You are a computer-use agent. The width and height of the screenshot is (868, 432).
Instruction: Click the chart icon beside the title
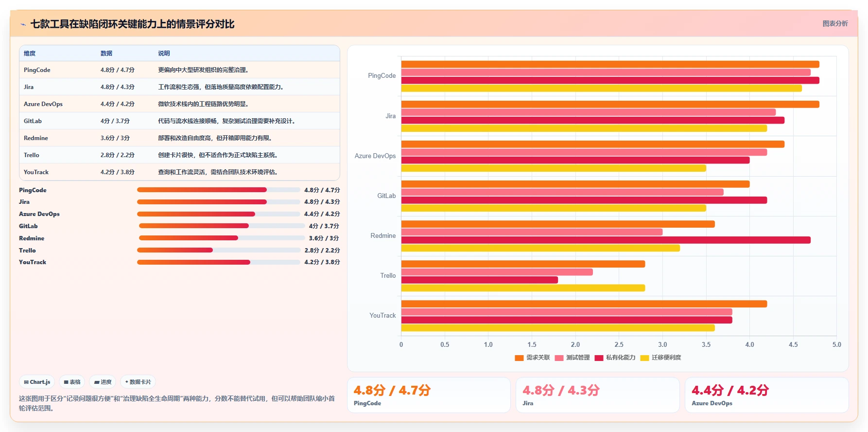click(23, 24)
